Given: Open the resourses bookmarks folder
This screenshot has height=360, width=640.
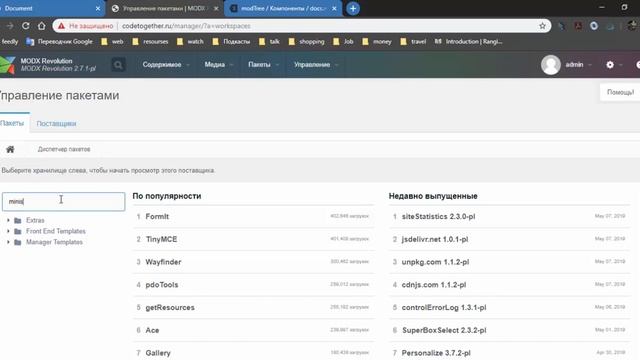Looking at the screenshot, I should click(x=150, y=41).
